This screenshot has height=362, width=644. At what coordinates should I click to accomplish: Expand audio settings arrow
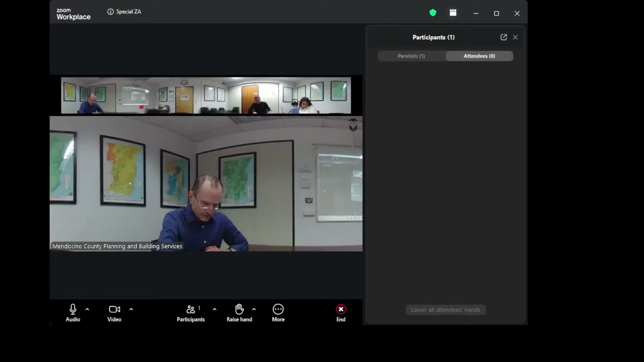point(87,309)
